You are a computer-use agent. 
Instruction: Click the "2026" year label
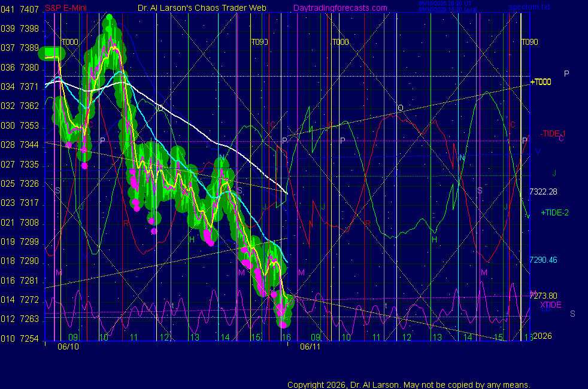542,336
